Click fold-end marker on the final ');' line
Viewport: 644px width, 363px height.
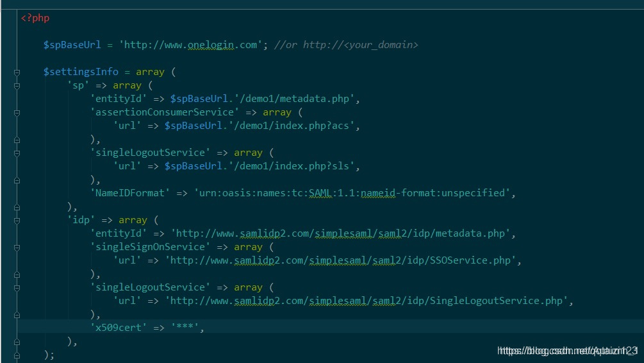17,355
